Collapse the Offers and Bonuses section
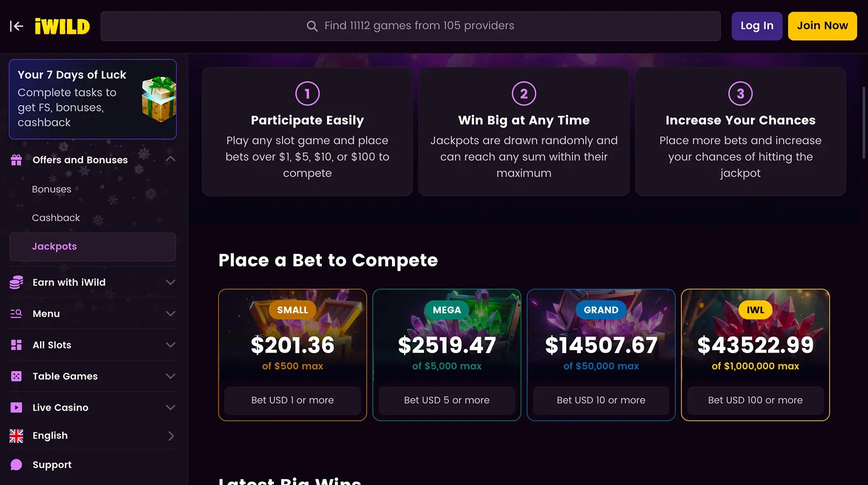The width and height of the screenshot is (868, 485). 170,159
